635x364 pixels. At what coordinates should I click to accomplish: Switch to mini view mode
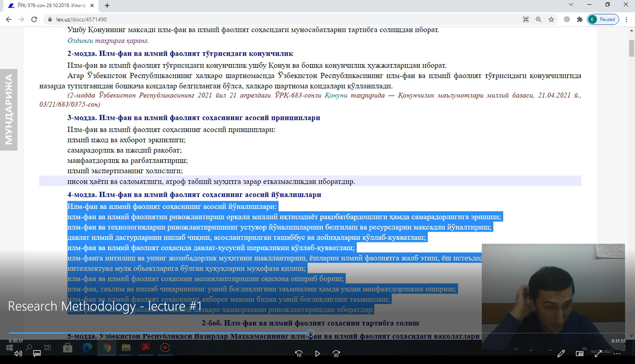coord(579,354)
